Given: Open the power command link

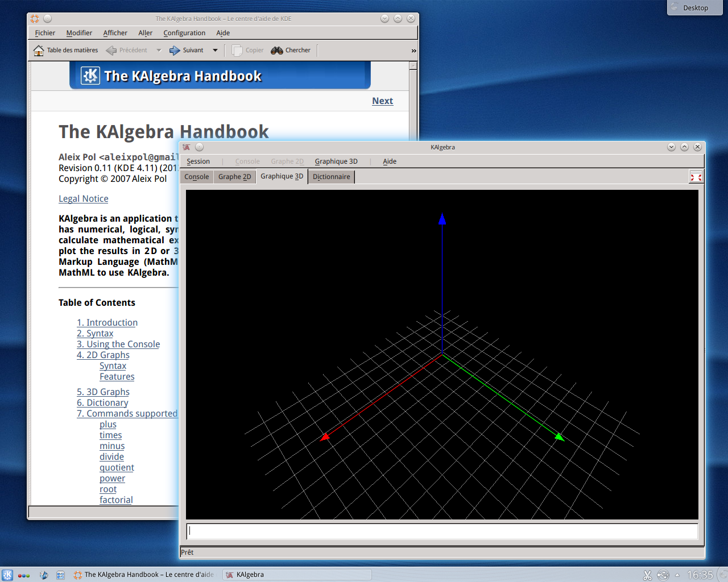Looking at the screenshot, I should (x=112, y=479).
